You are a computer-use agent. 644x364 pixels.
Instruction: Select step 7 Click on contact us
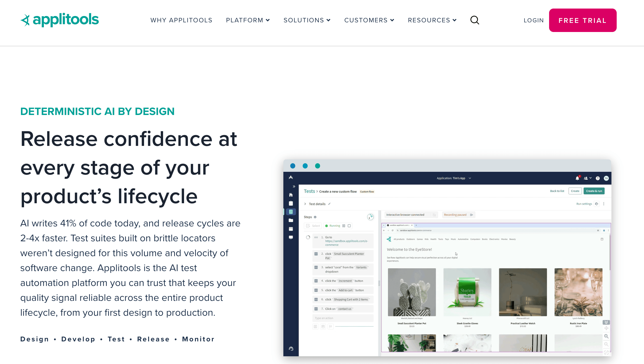coord(343,309)
